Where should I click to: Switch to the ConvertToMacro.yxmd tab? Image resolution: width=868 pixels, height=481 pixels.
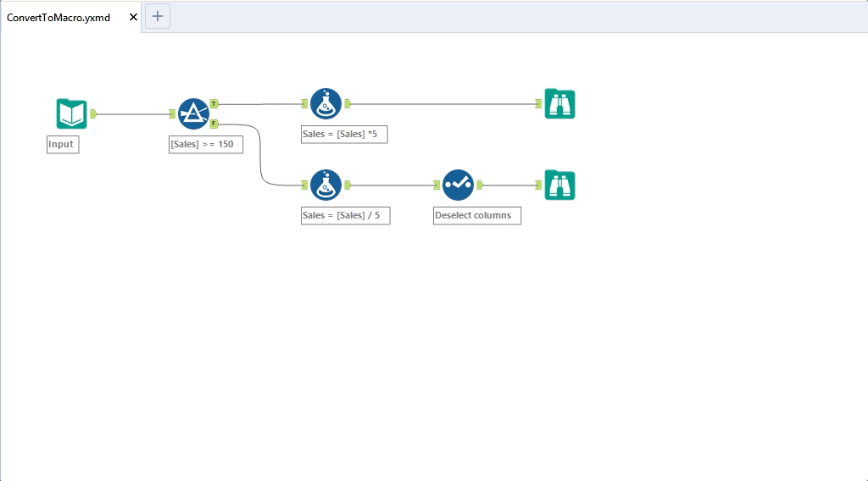[x=58, y=17]
